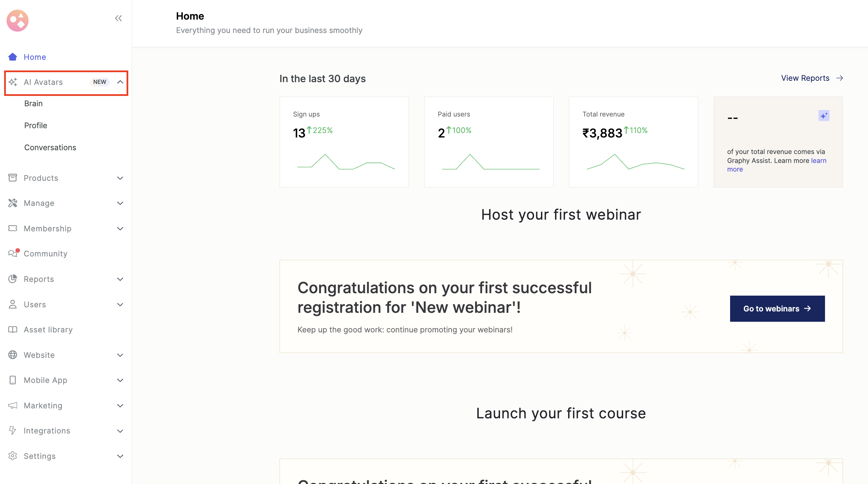Viewport: 868px width, 484px height.
Task: Click the Community chat icon
Action: click(13, 254)
